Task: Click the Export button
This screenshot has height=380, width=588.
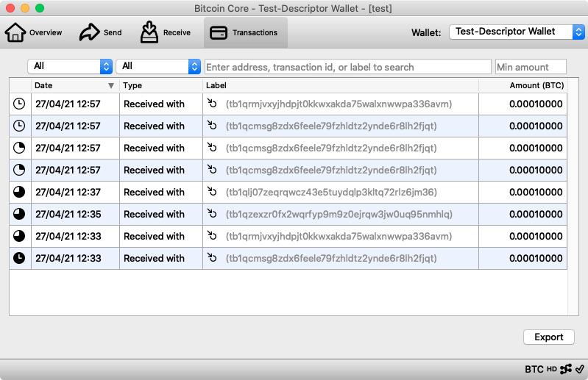Action: click(548, 337)
